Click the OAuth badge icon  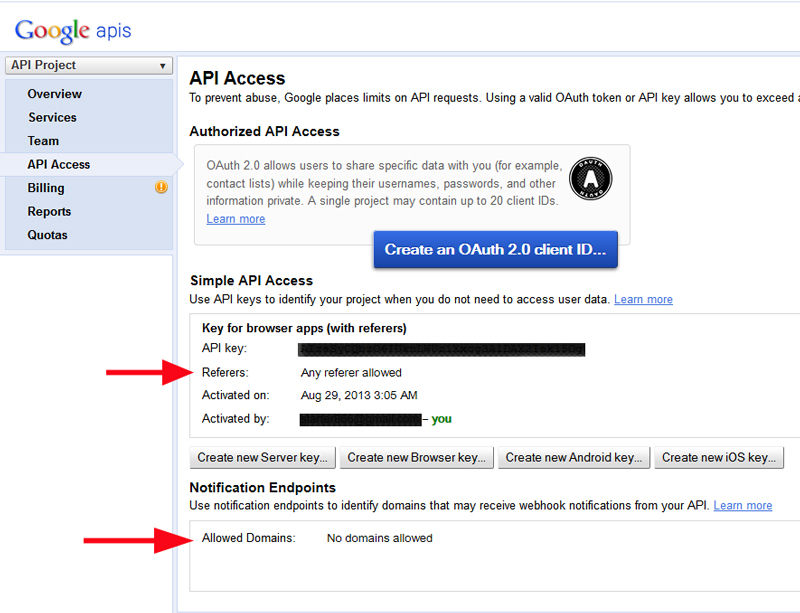590,178
